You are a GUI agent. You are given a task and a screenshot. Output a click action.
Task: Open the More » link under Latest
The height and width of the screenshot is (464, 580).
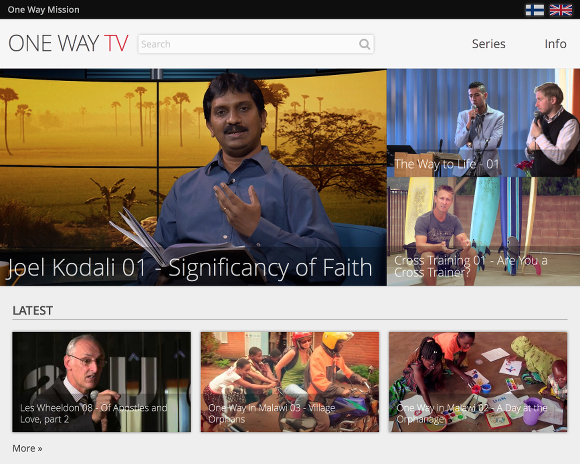27,448
